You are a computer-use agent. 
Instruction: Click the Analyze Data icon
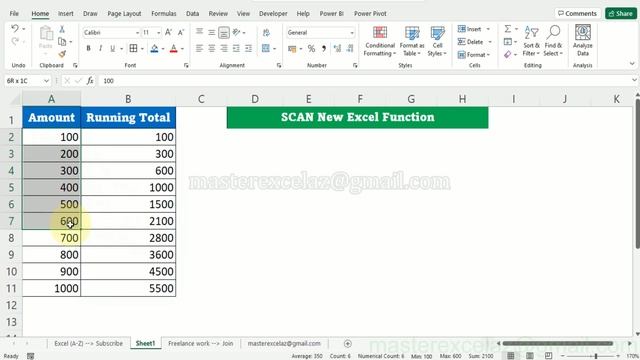coord(582,40)
